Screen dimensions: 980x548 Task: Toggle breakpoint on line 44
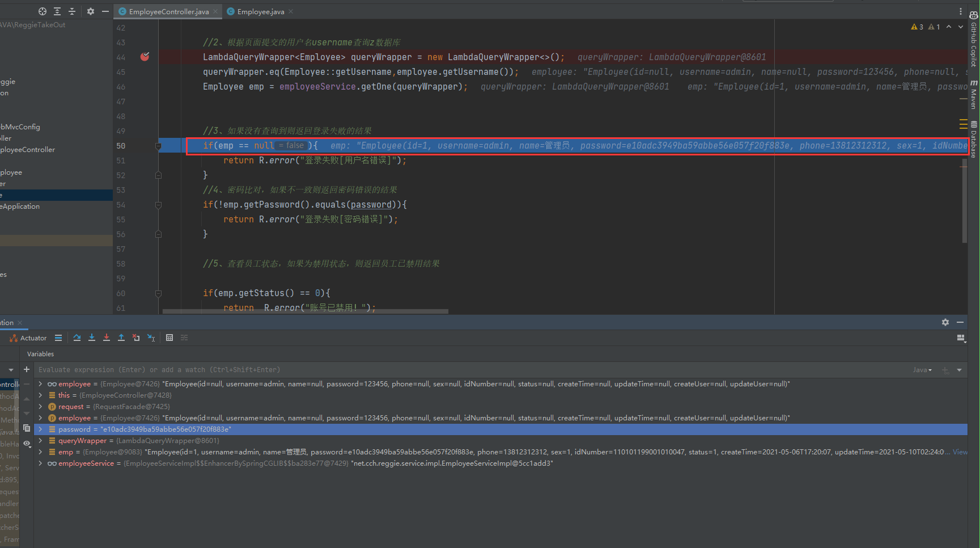(145, 57)
